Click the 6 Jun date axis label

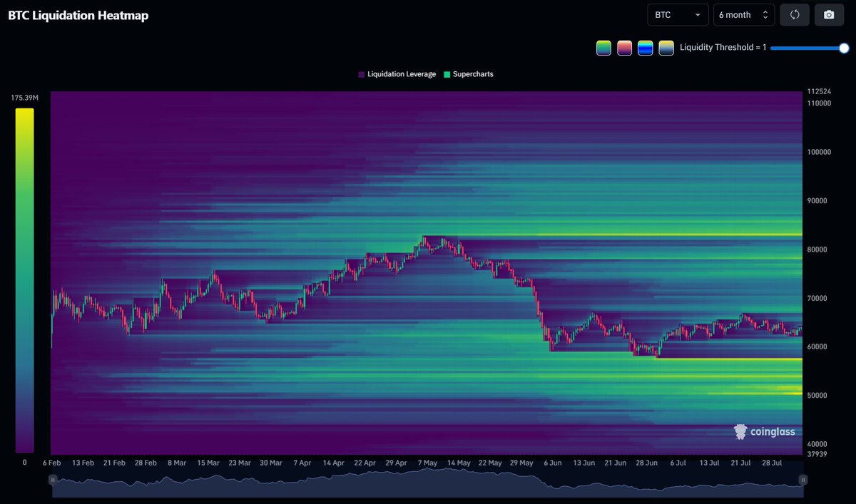tap(553, 463)
